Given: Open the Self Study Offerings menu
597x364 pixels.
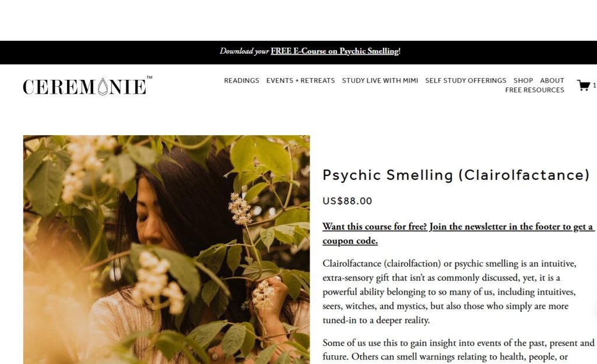Looking at the screenshot, I should point(466,80).
